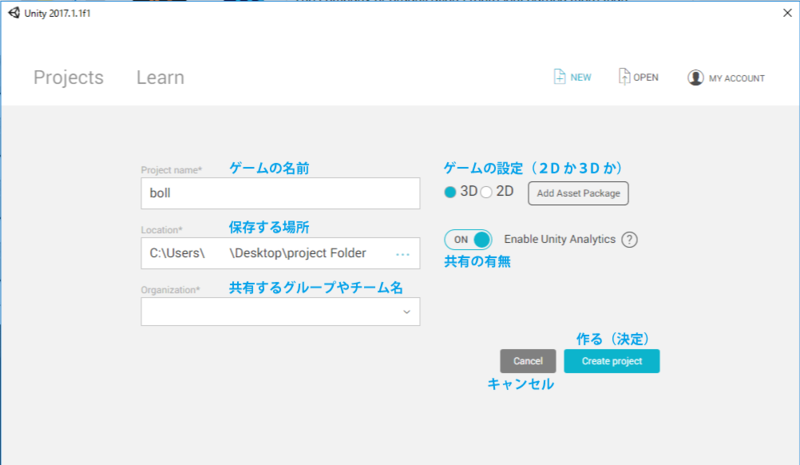Click the OPEN project file icon
800x465 pixels.
pyautogui.click(x=624, y=77)
